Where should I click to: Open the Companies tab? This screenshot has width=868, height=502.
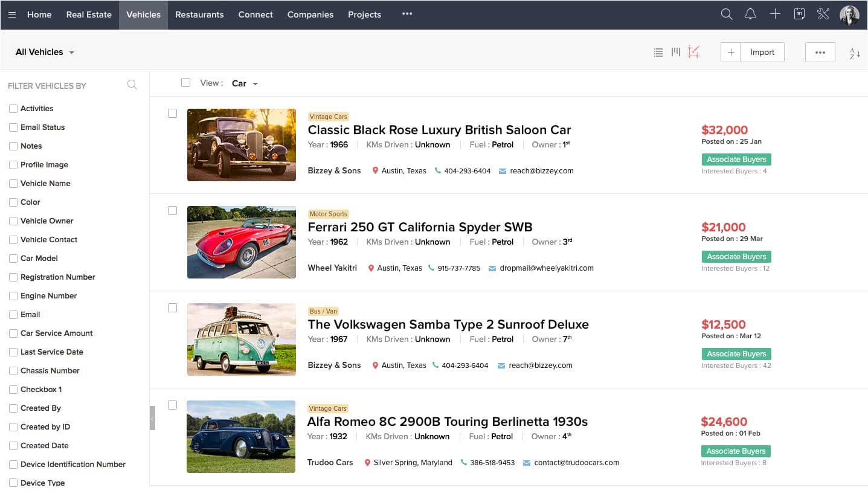coord(310,14)
